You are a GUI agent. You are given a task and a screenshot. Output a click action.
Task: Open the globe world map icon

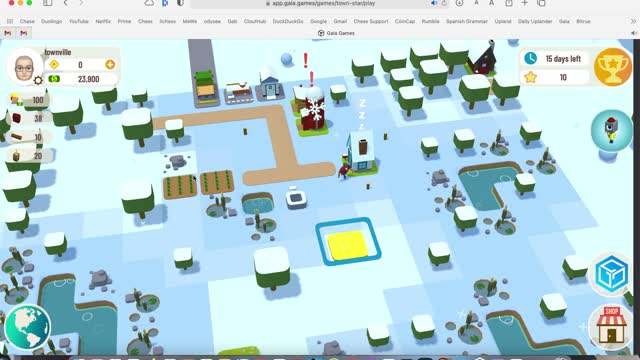tap(27, 327)
